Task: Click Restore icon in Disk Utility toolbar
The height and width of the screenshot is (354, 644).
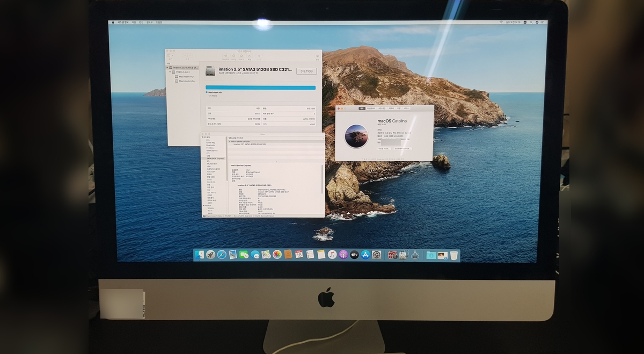Action: pos(249,56)
